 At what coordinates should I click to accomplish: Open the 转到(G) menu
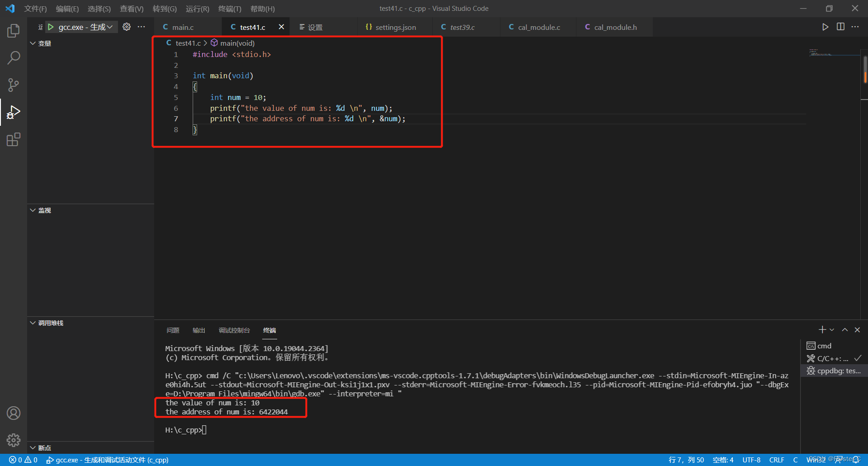[165, 9]
